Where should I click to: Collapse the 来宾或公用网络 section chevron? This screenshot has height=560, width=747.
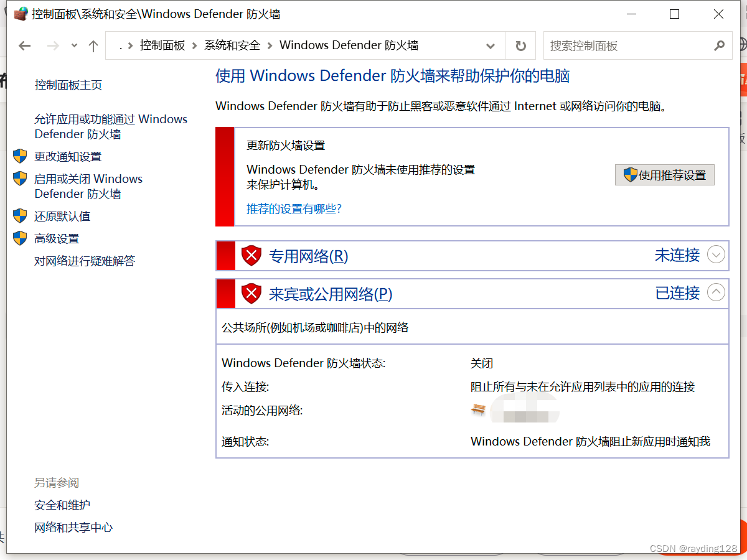coord(716,292)
